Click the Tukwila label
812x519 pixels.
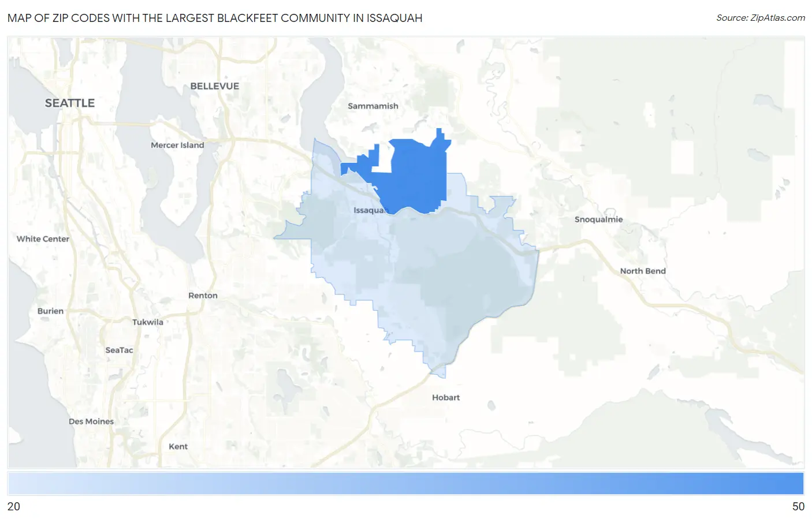pyautogui.click(x=148, y=322)
